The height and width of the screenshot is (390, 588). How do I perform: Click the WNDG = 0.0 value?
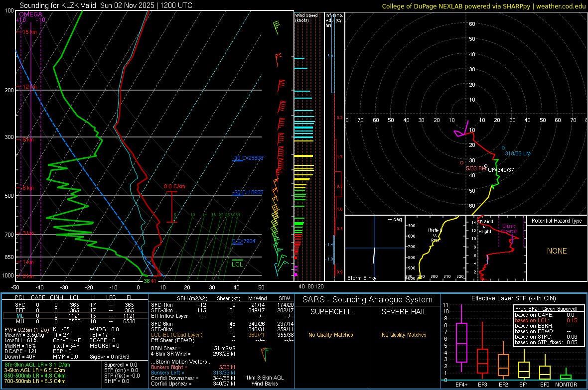104,329
